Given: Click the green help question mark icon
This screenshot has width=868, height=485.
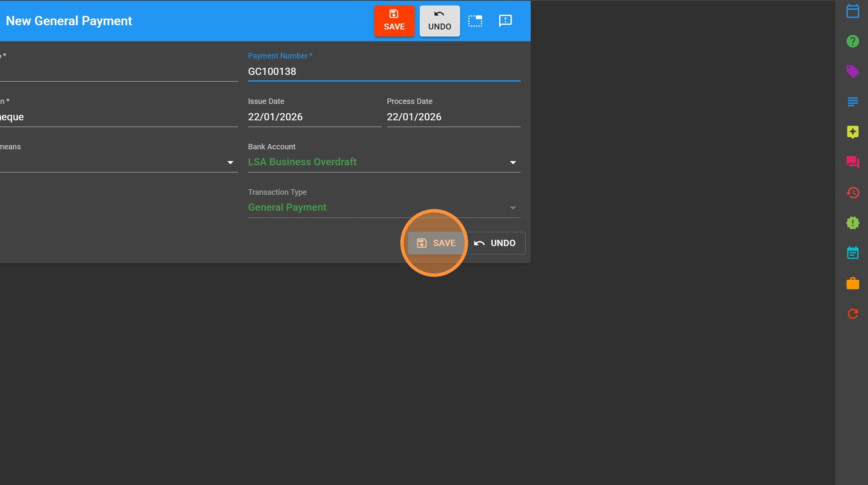Looking at the screenshot, I should [852, 41].
